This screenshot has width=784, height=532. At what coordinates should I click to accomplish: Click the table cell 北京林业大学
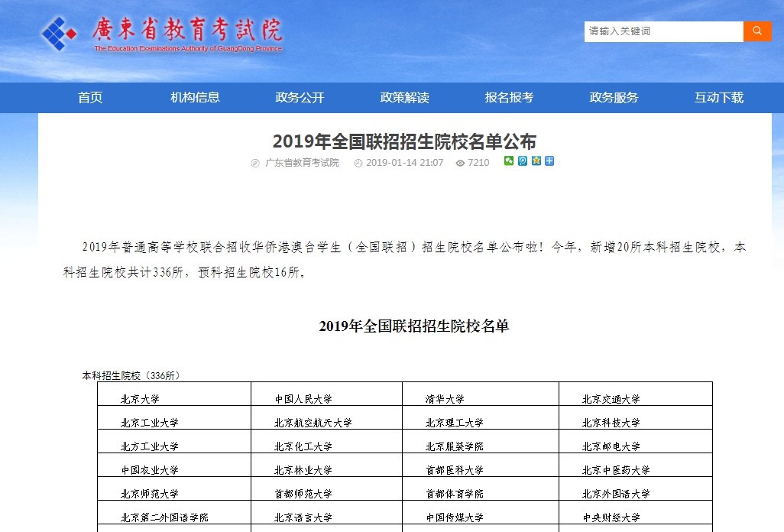click(326, 465)
